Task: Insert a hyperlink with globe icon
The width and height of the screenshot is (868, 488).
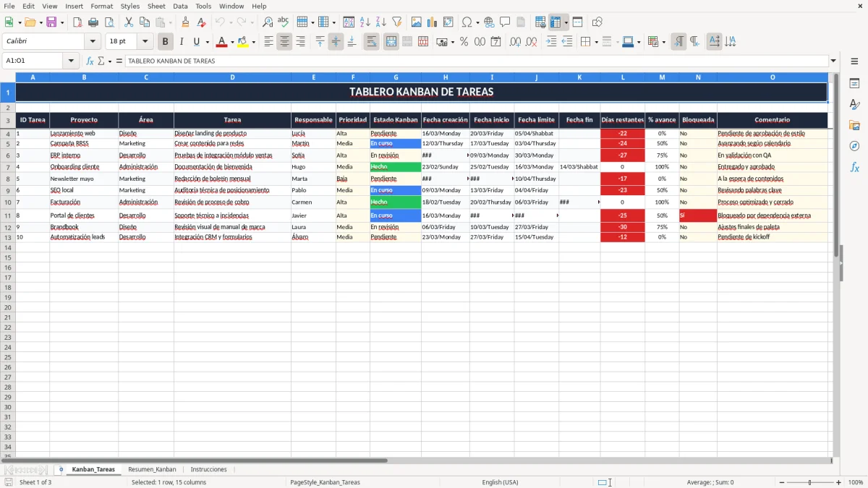Action: (489, 22)
